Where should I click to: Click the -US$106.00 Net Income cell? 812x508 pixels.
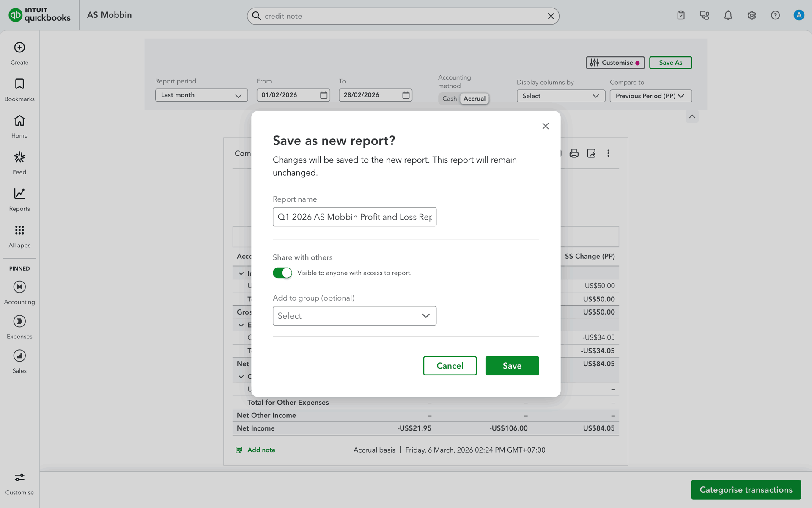[x=508, y=428]
